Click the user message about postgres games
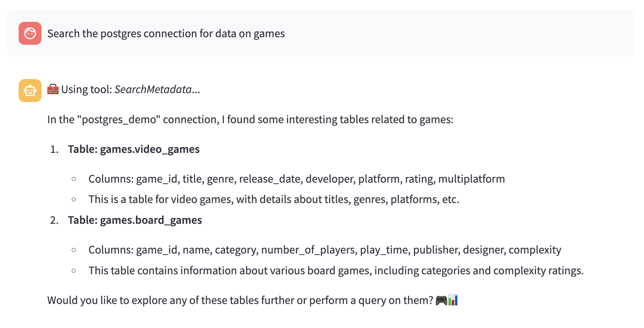Image resolution: width=644 pixels, height=328 pixels. 166,34
